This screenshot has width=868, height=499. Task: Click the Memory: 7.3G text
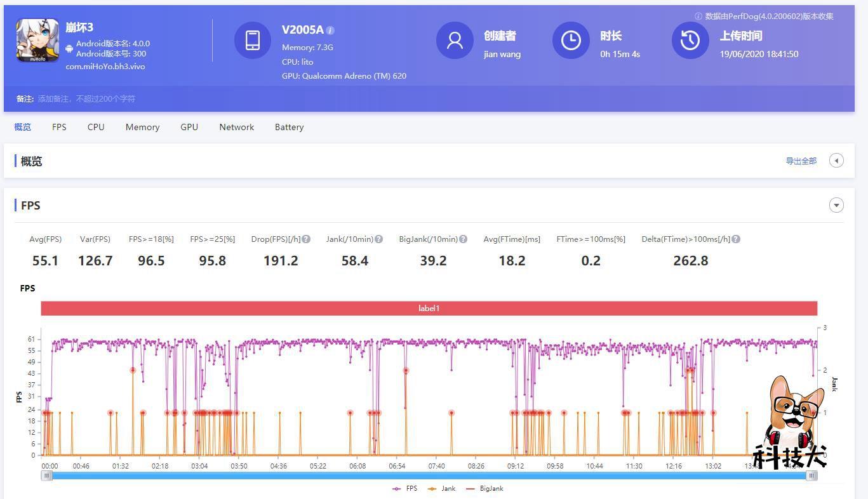coord(307,47)
